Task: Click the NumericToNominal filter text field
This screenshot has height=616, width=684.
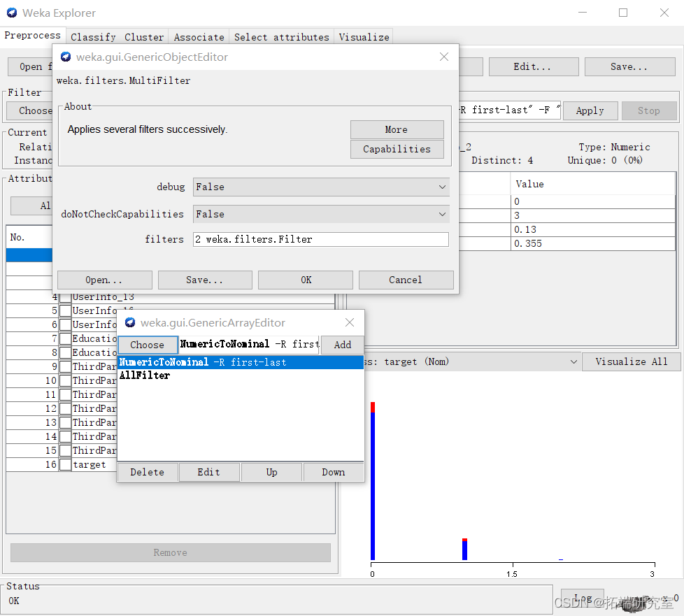Action: point(249,345)
